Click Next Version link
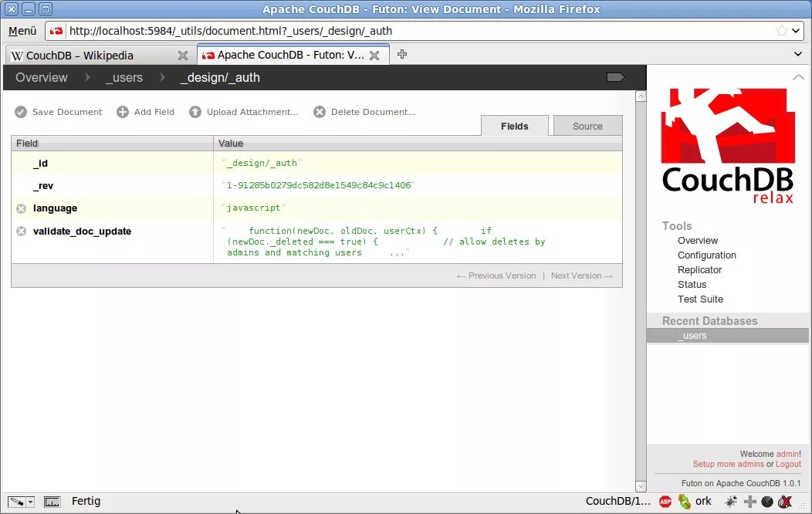 click(581, 276)
